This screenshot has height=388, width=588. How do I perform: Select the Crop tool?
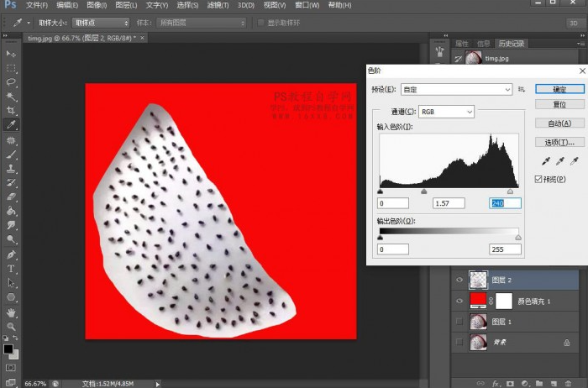click(x=11, y=111)
